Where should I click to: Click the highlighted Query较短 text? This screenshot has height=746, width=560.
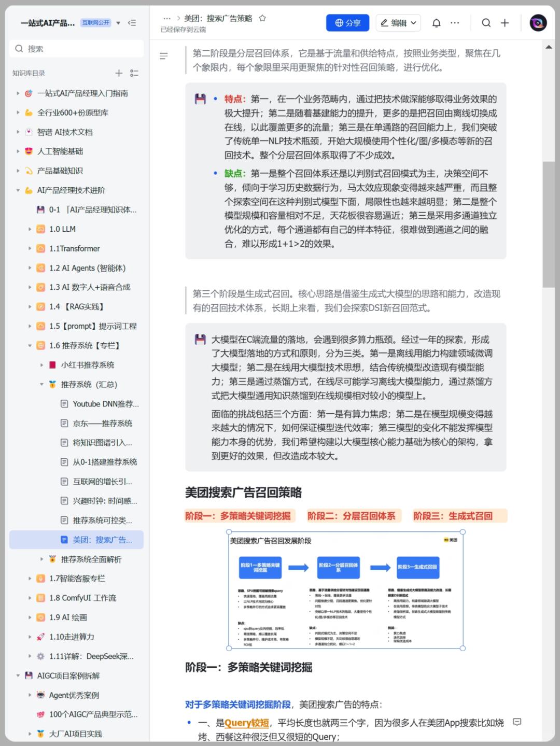point(247,723)
